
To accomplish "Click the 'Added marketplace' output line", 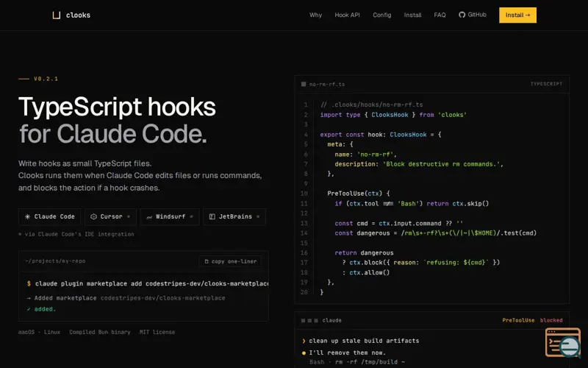I will coord(126,298).
